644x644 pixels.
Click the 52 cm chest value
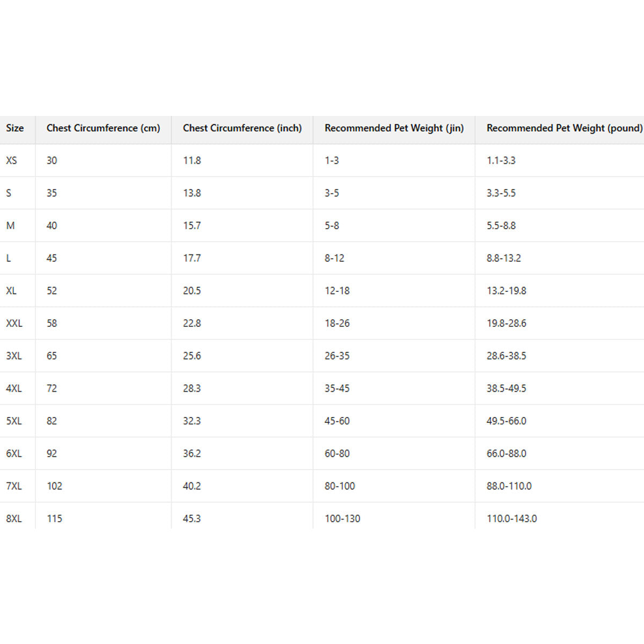(52, 291)
